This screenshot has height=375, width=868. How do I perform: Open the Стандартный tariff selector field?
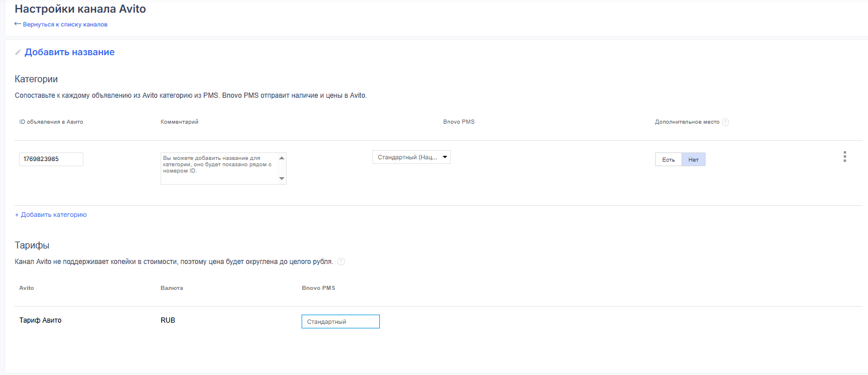(340, 322)
